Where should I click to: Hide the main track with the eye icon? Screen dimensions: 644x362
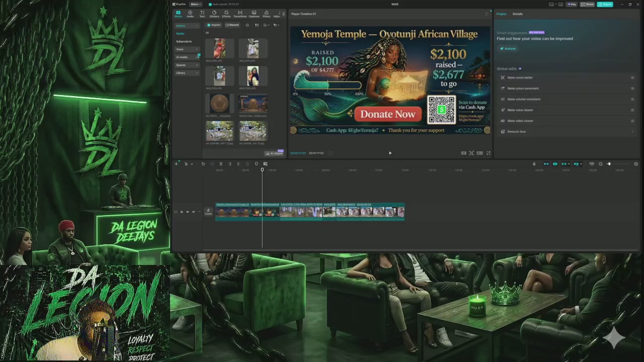pyautogui.click(x=188, y=212)
